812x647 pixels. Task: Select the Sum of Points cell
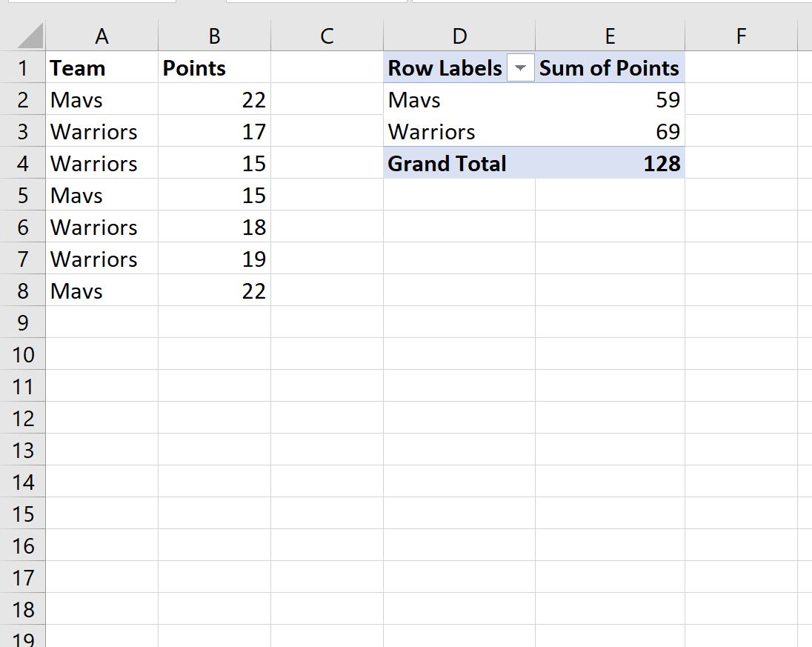click(610, 67)
